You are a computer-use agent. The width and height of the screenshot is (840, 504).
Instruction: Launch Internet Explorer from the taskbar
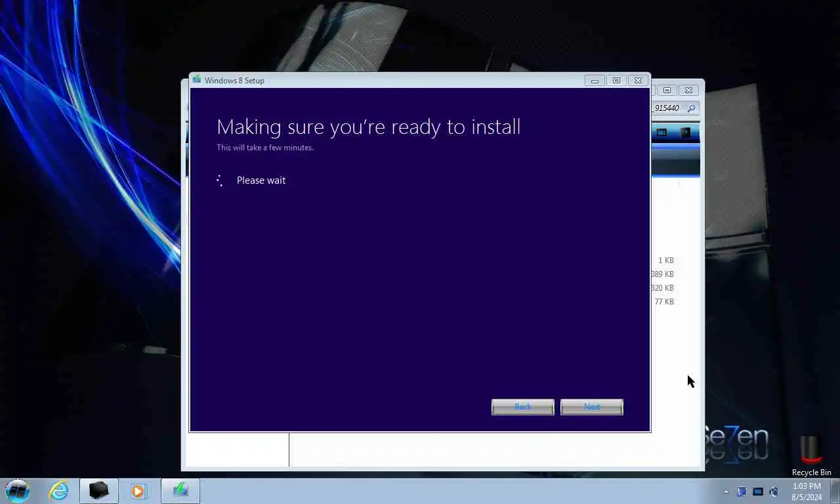click(x=59, y=491)
